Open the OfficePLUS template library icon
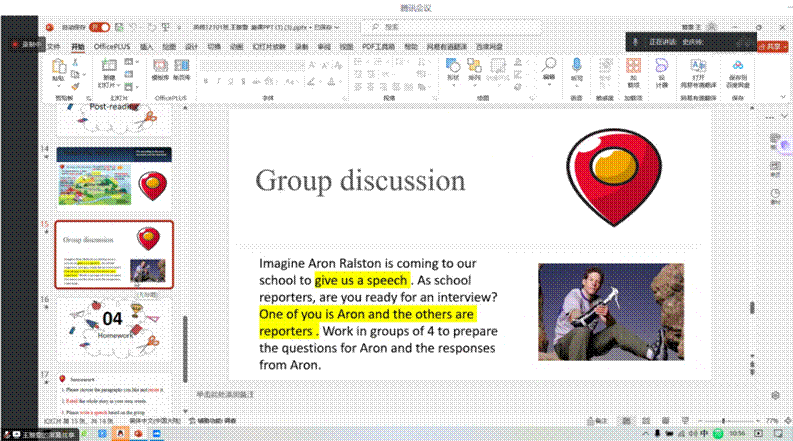Screen dimensions: 793x441 tap(160, 68)
